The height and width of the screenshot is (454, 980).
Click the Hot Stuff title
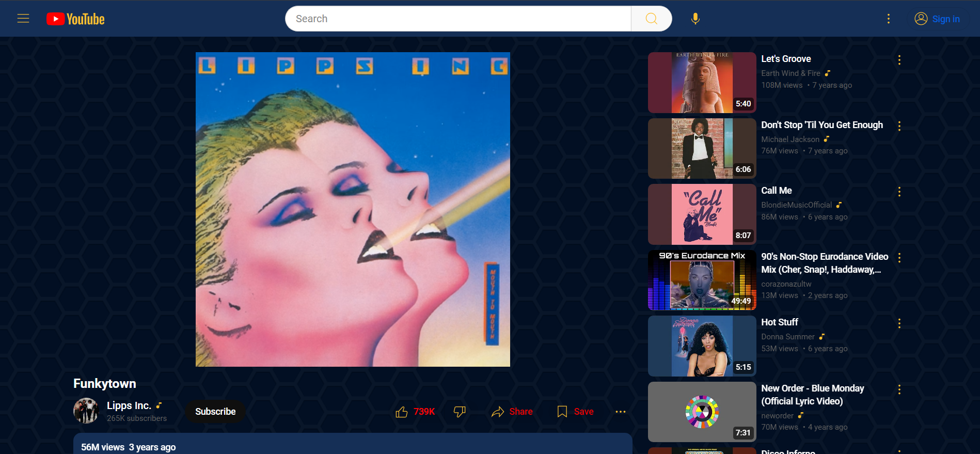[780, 322]
